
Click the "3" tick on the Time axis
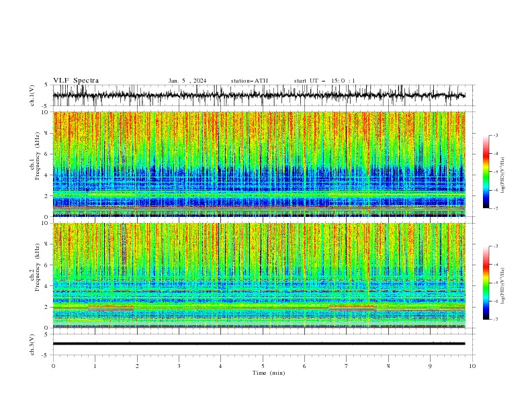(179, 366)
